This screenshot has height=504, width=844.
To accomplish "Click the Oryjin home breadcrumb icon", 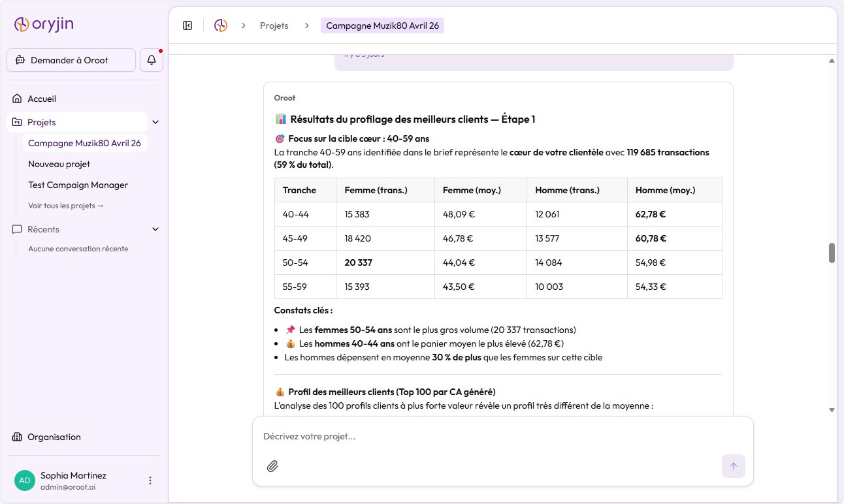I will (x=221, y=25).
